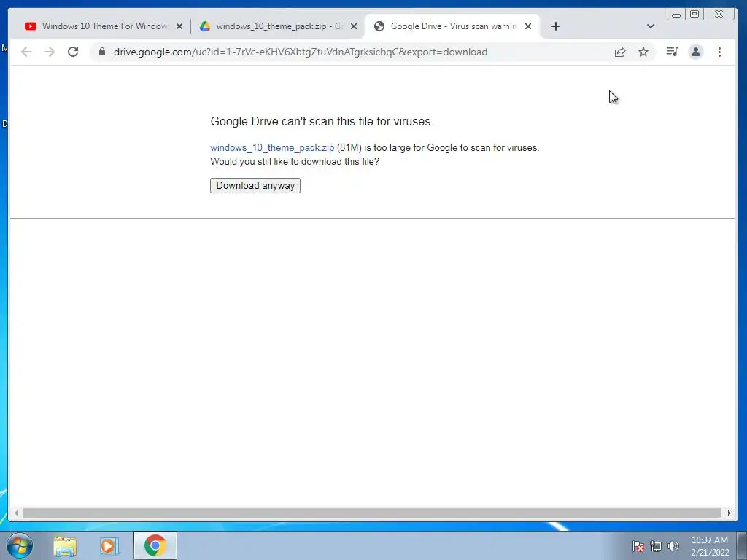Image resolution: width=747 pixels, height=560 pixels.
Task: Open the Chrome three-dot menu
Action: click(719, 52)
